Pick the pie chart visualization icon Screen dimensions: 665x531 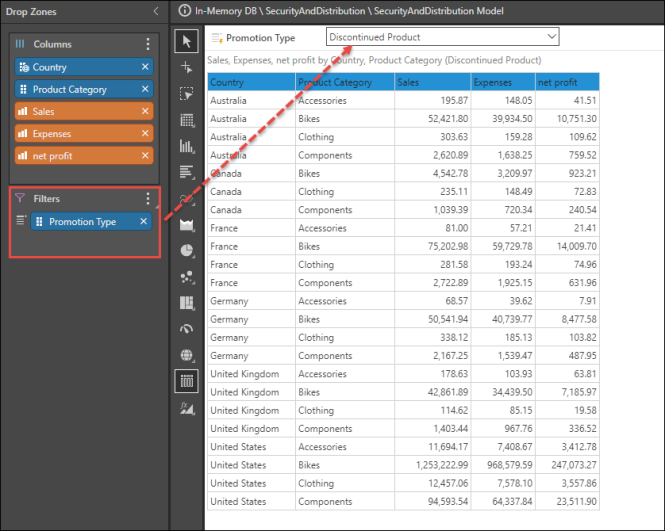click(x=187, y=250)
